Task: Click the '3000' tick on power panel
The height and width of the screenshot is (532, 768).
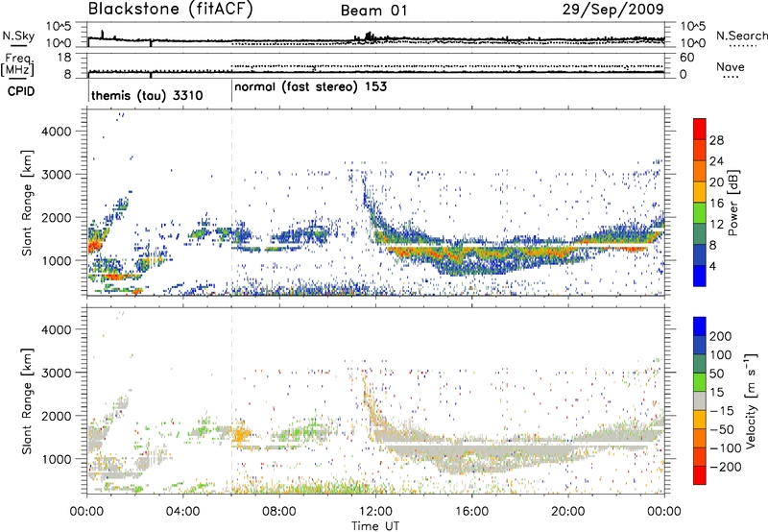Action: [57, 175]
